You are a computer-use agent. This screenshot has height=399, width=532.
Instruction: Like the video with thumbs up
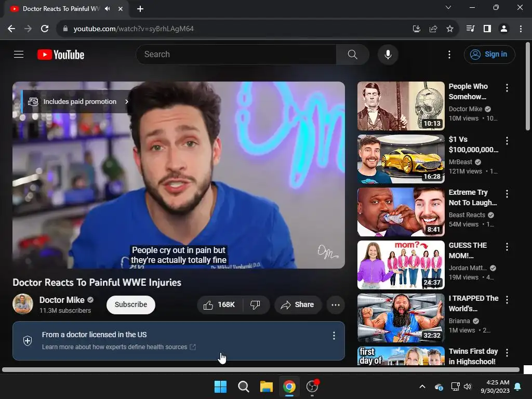[220, 304]
